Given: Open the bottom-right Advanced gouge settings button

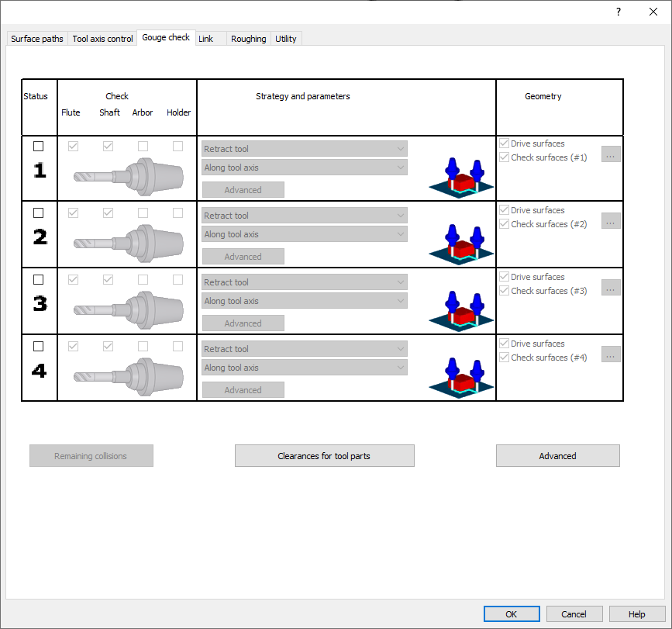Looking at the screenshot, I should [x=557, y=456].
